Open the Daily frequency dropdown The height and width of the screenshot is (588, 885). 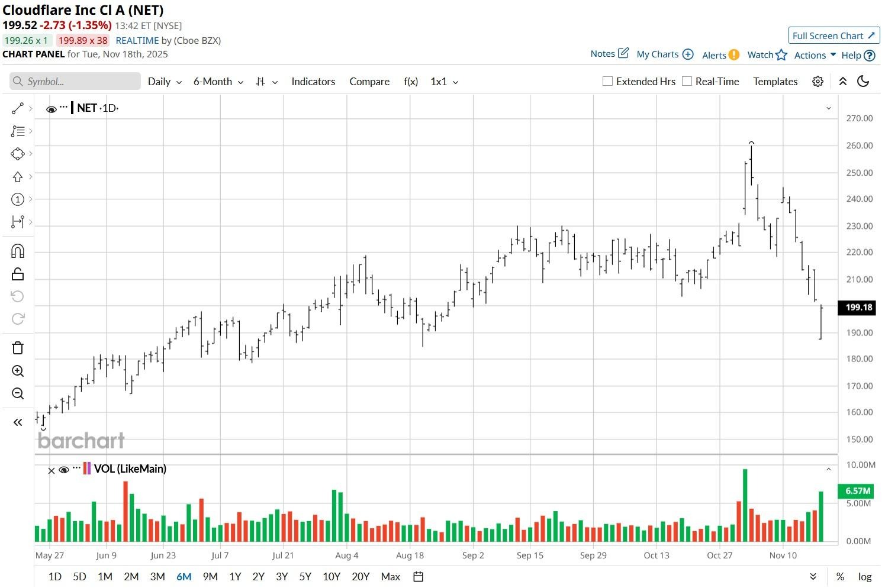[165, 82]
